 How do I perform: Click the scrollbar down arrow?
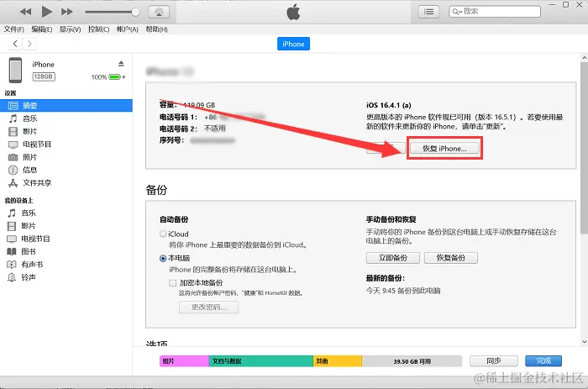click(x=585, y=342)
